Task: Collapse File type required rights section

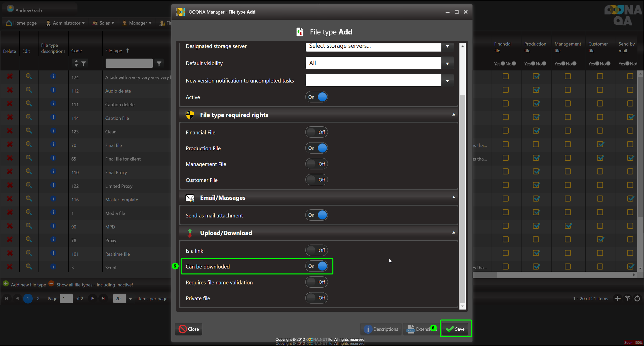Action: click(x=453, y=115)
